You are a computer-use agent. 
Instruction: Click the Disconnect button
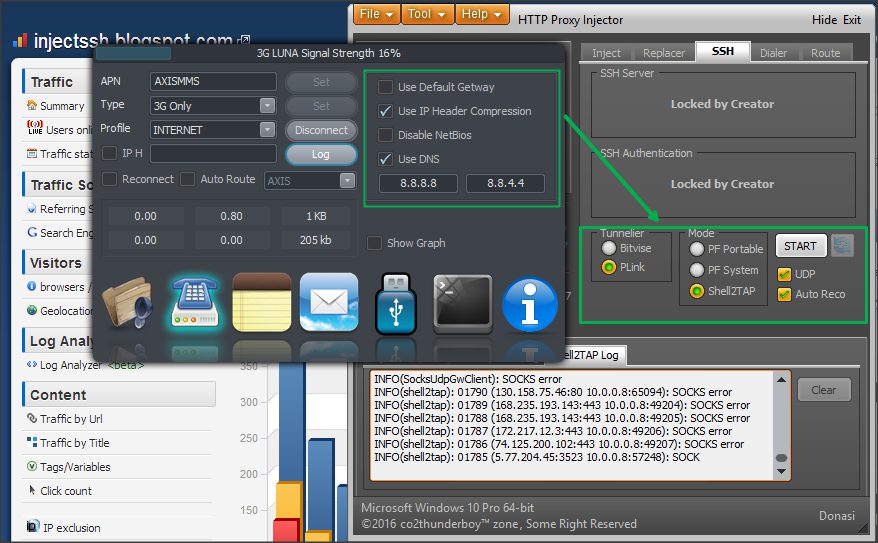321,130
